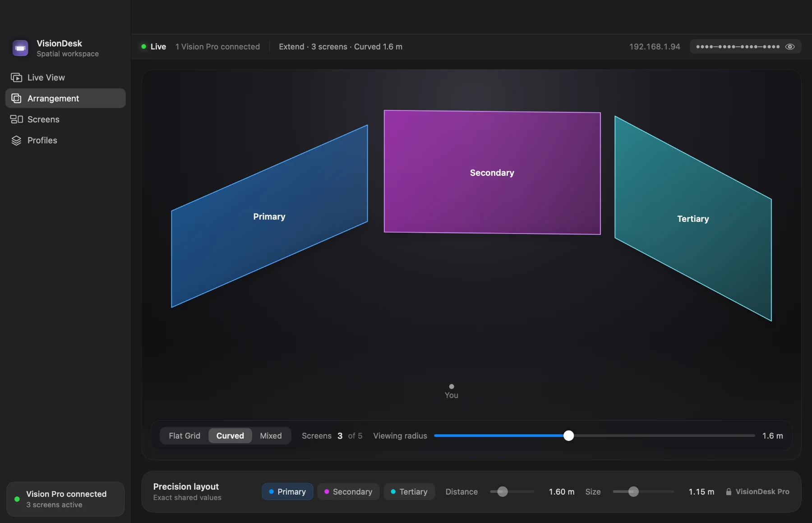
Task: Switch layout to Flat Grid
Action: (x=185, y=436)
